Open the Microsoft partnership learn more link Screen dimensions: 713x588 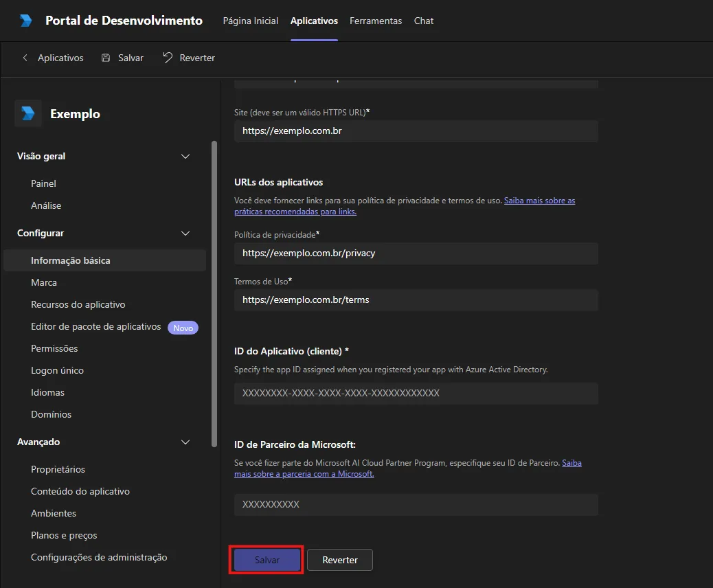pyautogui.click(x=408, y=468)
